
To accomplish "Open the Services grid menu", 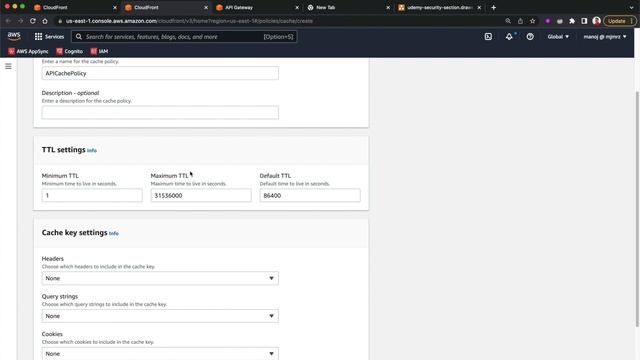I will pos(49,37).
